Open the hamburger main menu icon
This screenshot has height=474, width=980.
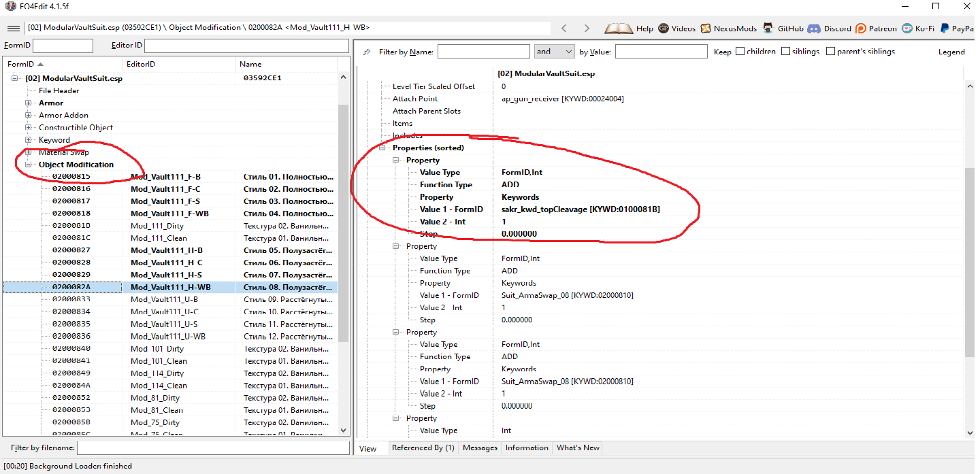13,29
